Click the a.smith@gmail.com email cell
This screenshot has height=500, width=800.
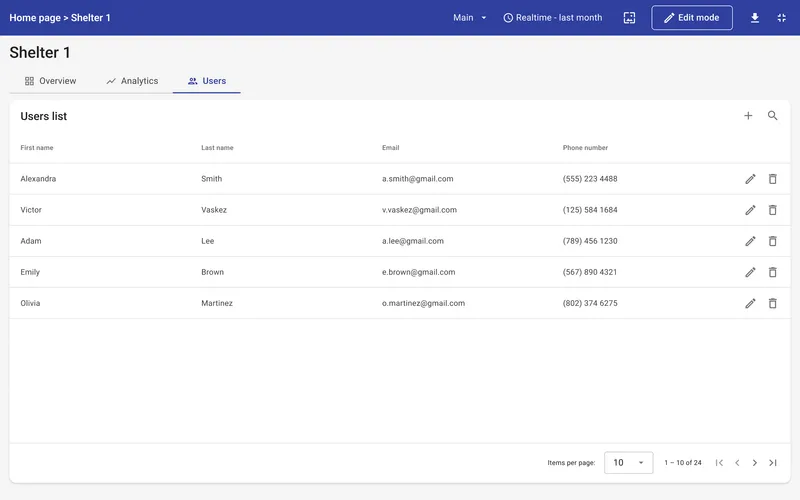click(417, 179)
